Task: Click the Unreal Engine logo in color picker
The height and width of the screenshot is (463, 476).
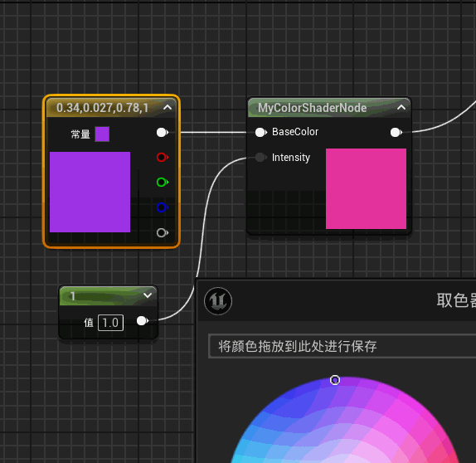Action: pyautogui.click(x=218, y=301)
